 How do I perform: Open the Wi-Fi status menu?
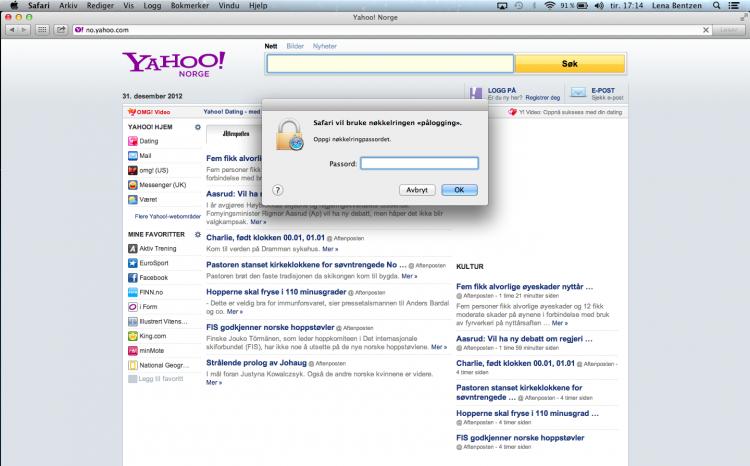[550, 6]
